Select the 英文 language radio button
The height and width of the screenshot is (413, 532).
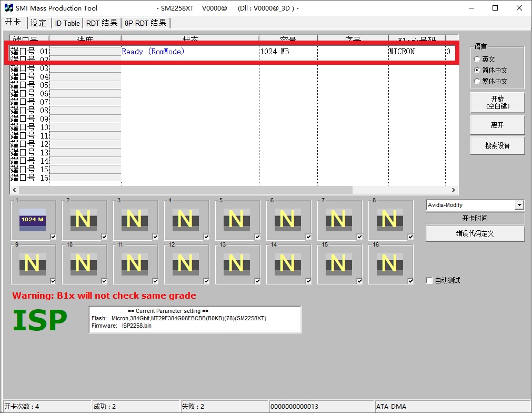[477, 60]
